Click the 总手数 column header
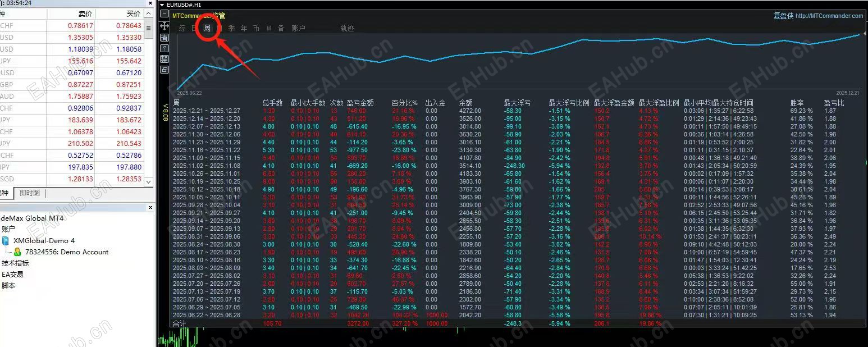This screenshot has width=868, height=347. click(273, 103)
